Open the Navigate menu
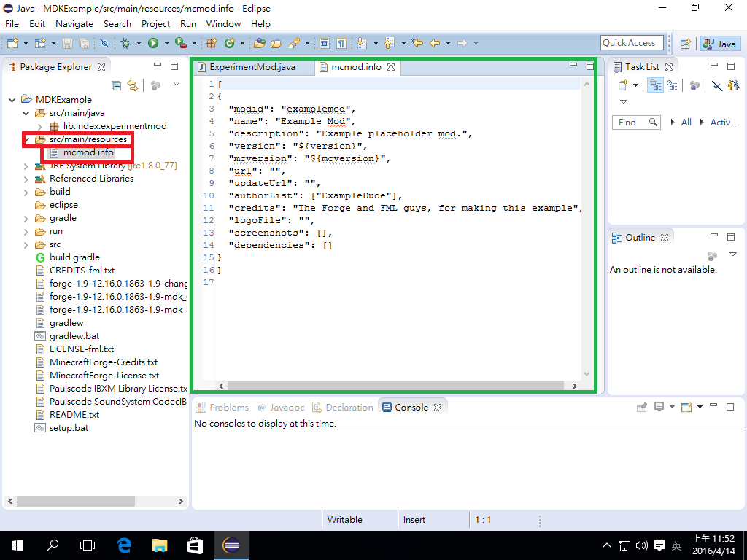Viewport: 747px width, 560px height. 74,24
